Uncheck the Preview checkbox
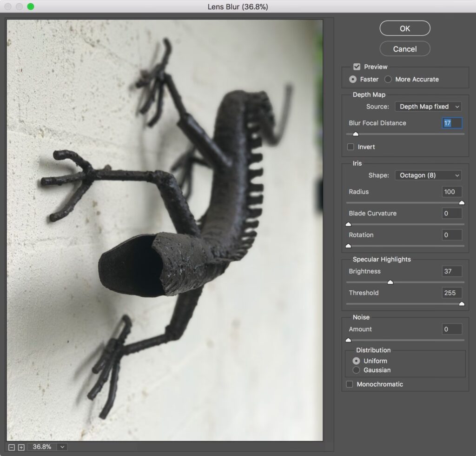Screen dimensions: 476x456 pyautogui.click(x=357, y=67)
